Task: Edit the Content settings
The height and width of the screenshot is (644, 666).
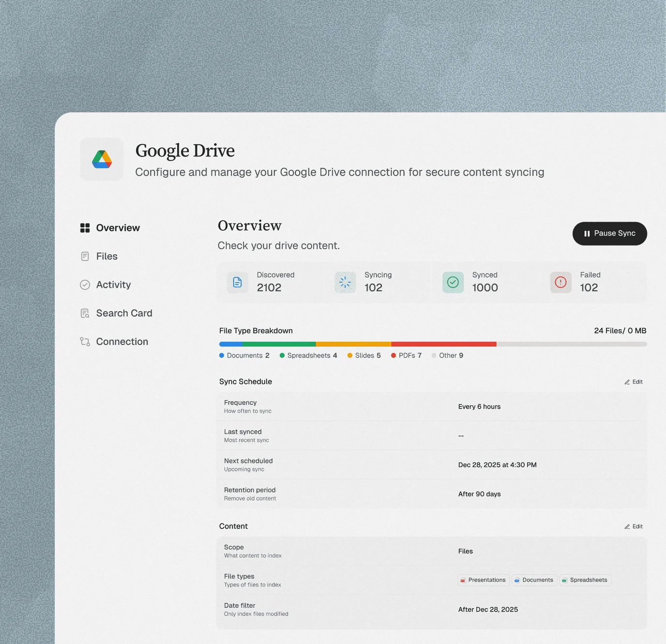Action: pyautogui.click(x=634, y=526)
